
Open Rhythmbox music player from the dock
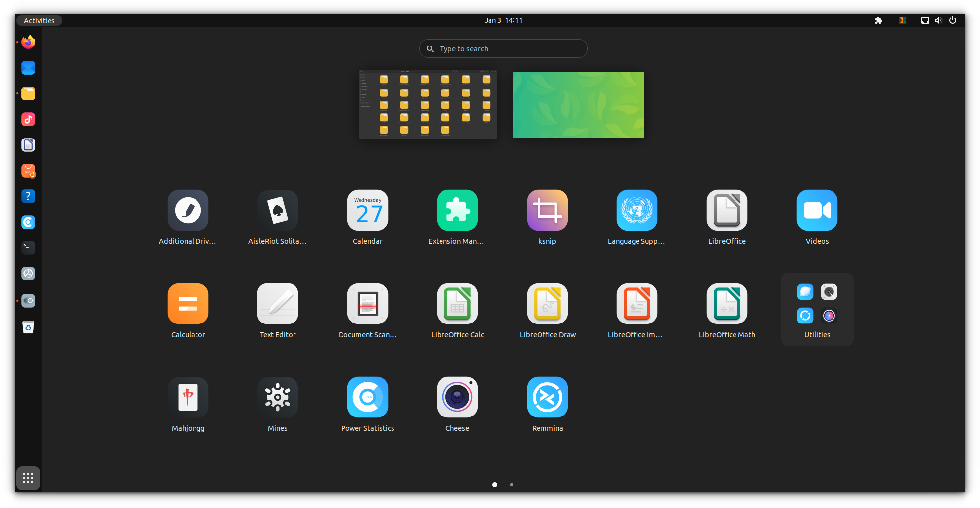tap(28, 119)
